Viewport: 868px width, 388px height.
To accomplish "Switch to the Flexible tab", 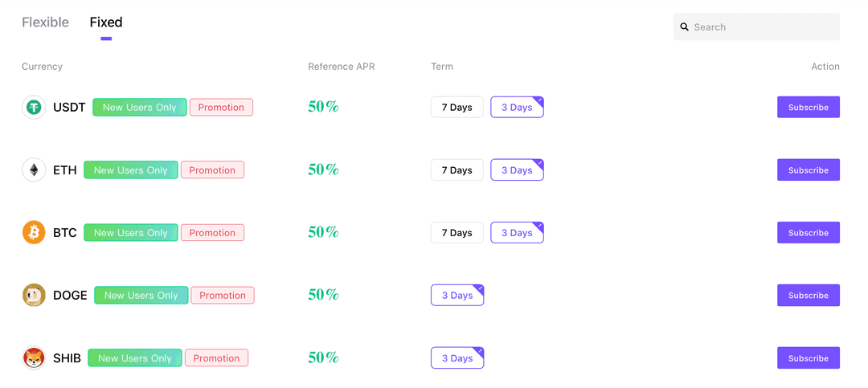I will point(45,22).
